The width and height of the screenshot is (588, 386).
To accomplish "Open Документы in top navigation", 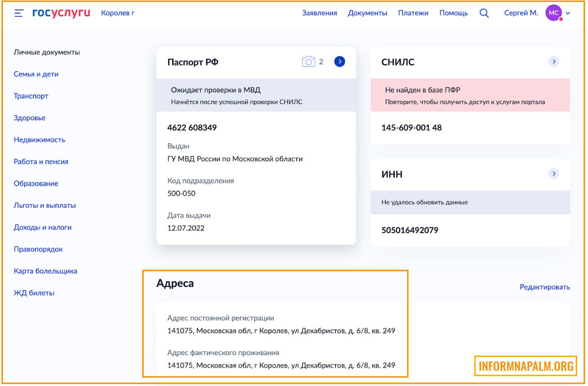I will pos(367,13).
